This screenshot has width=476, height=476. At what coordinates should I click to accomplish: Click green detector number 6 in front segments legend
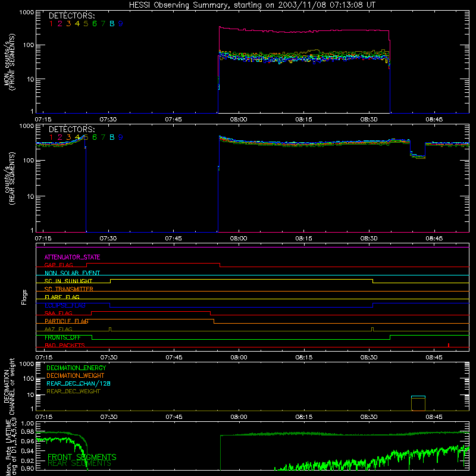[x=95, y=24]
